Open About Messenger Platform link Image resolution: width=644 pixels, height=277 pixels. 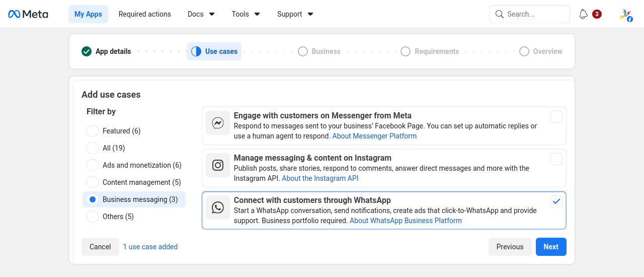point(374,136)
